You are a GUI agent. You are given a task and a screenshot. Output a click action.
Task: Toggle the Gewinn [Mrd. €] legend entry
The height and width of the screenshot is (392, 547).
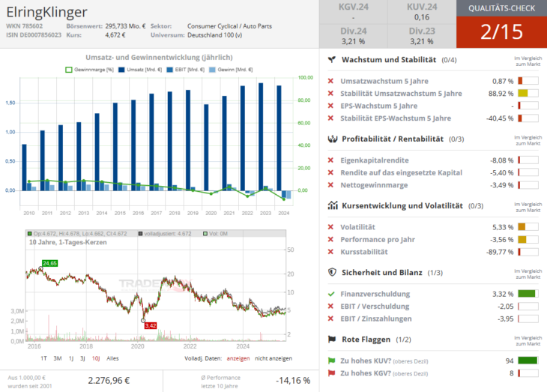231,70
